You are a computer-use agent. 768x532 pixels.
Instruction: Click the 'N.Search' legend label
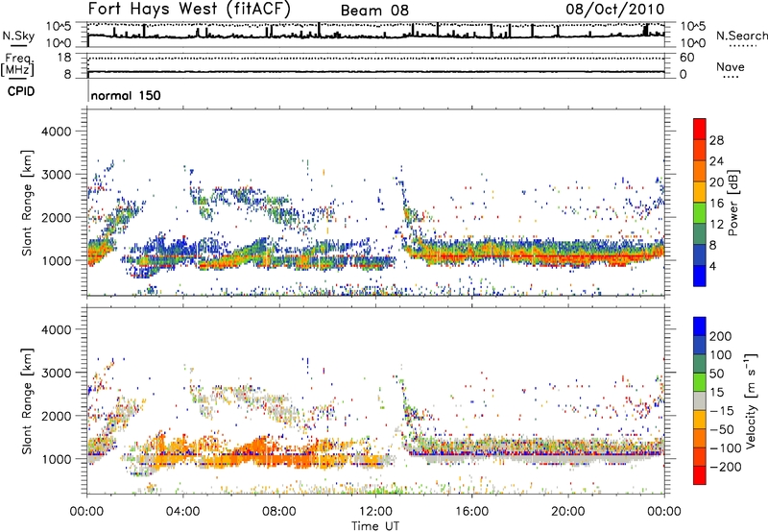pyautogui.click(x=741, y=36)
